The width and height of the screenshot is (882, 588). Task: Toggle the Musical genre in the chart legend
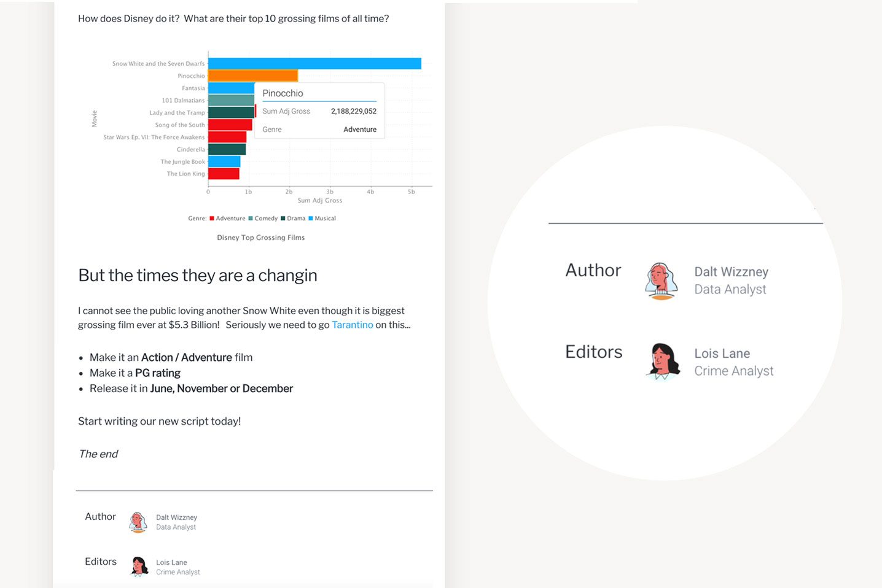(x=322, y=219)
